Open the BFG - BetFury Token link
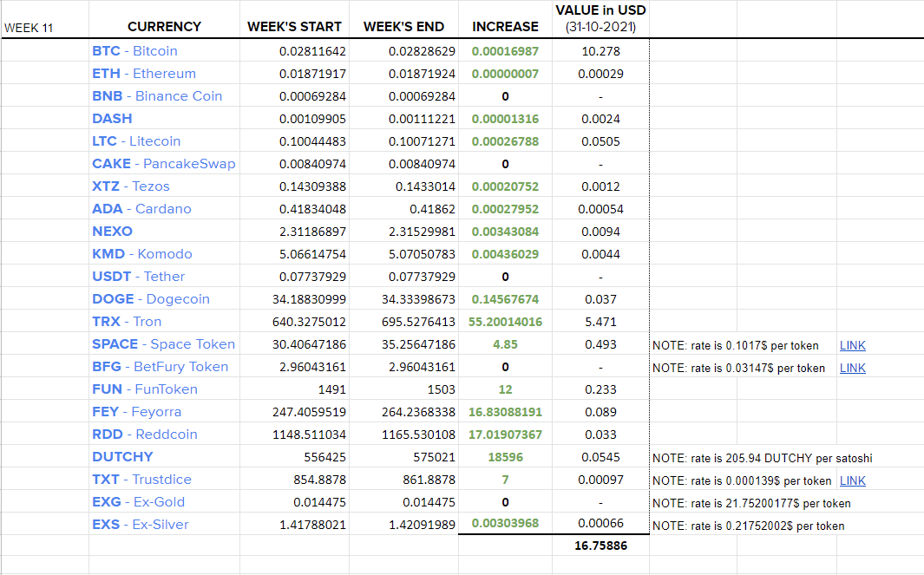This screenshot has width=924, height=575. point(160,367)
